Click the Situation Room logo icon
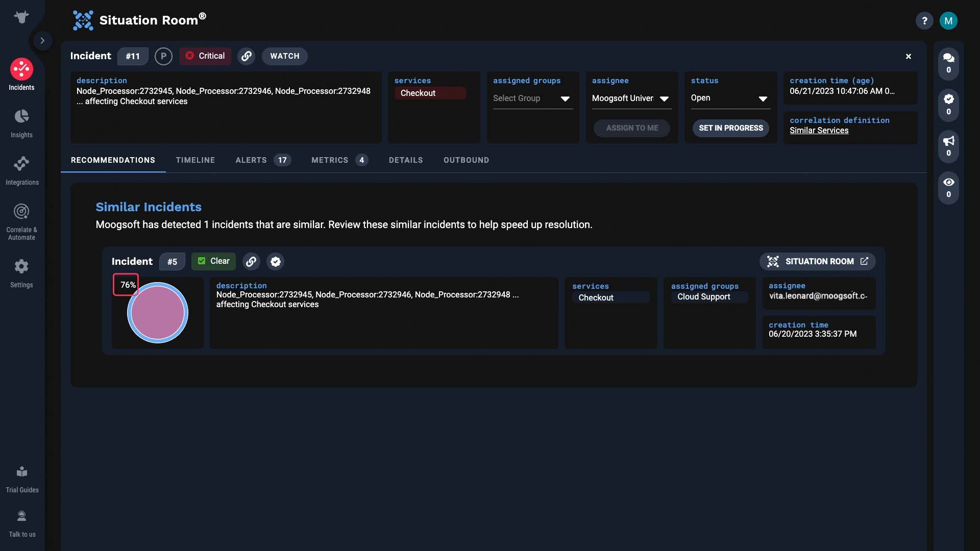 click(83, 20)
